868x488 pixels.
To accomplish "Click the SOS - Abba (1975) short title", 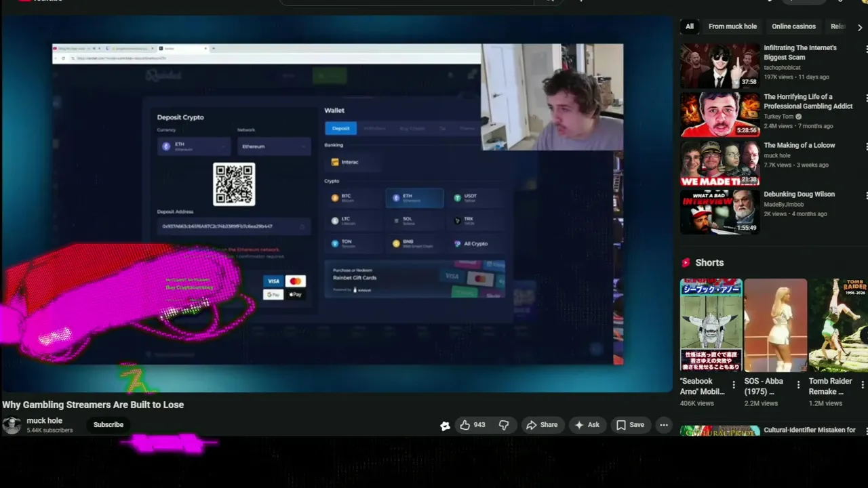I will pos(764,386).
